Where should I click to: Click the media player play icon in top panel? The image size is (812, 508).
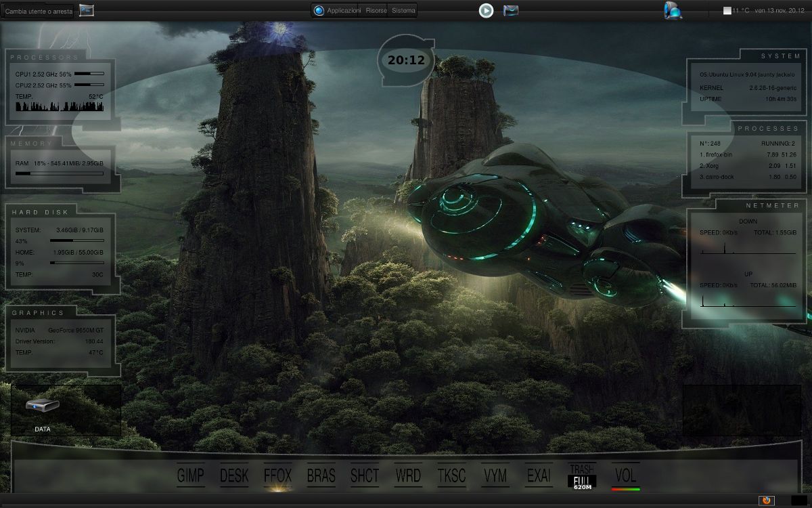[x=486, y=10]
